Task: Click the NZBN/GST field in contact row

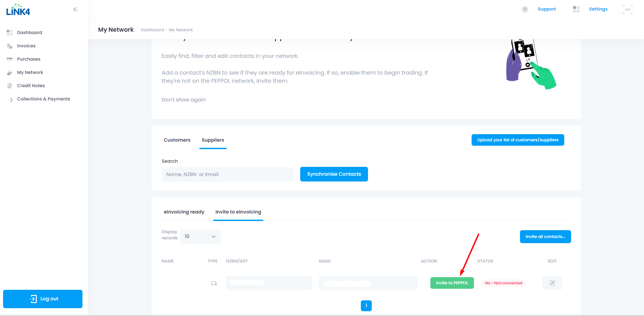Action: (269, 283)
